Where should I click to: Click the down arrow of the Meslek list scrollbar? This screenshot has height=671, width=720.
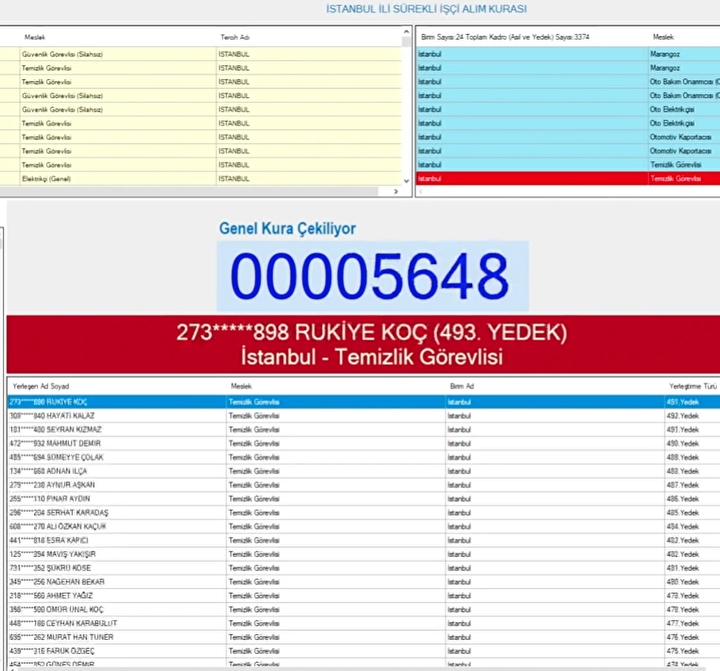pyautogui.click(x=406, y=181)
